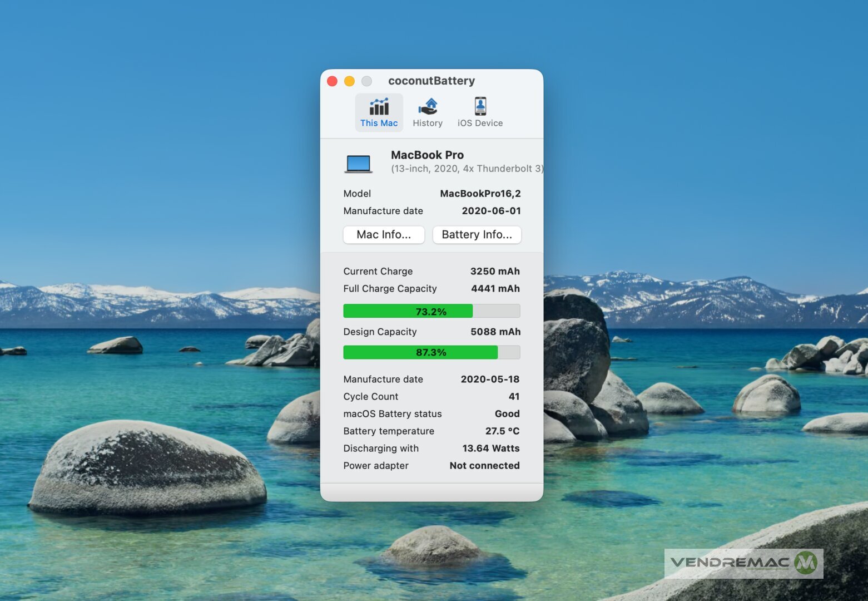
Task: Select the 3250 mAh current charge value
Action: coord(495,272)
